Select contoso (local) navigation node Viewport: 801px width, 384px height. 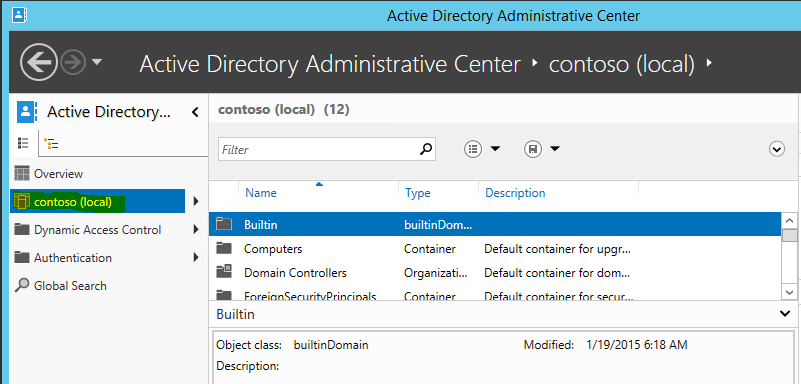97,202
